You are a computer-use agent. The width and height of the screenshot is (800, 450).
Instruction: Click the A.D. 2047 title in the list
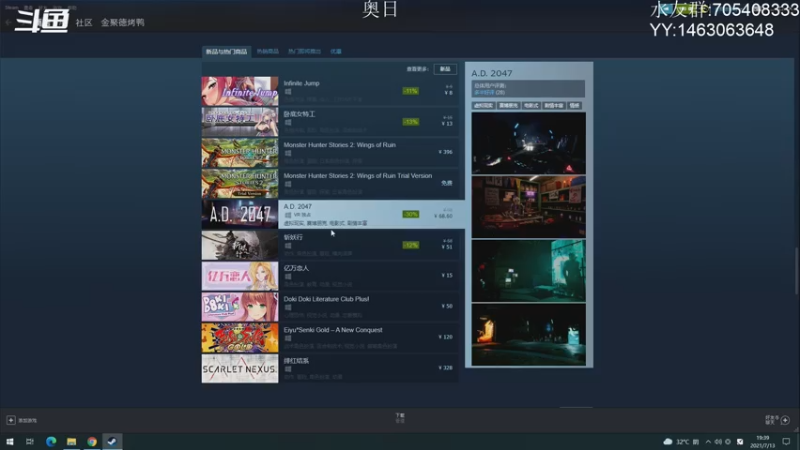(x=297, y=207)
